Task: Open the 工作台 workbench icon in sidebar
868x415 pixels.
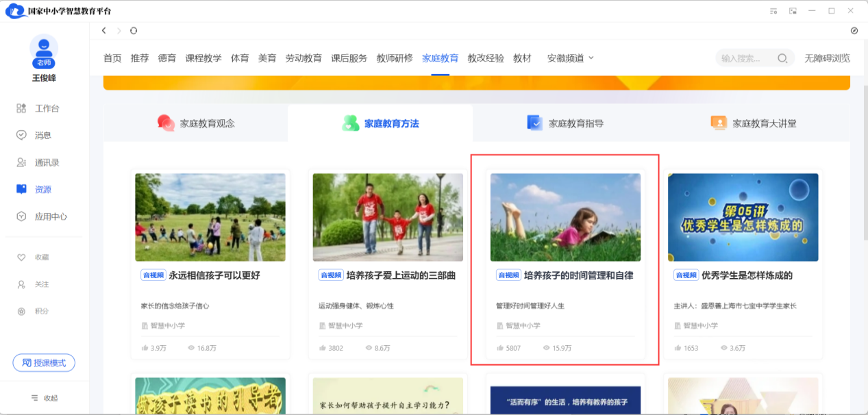Action: [21, 108]
